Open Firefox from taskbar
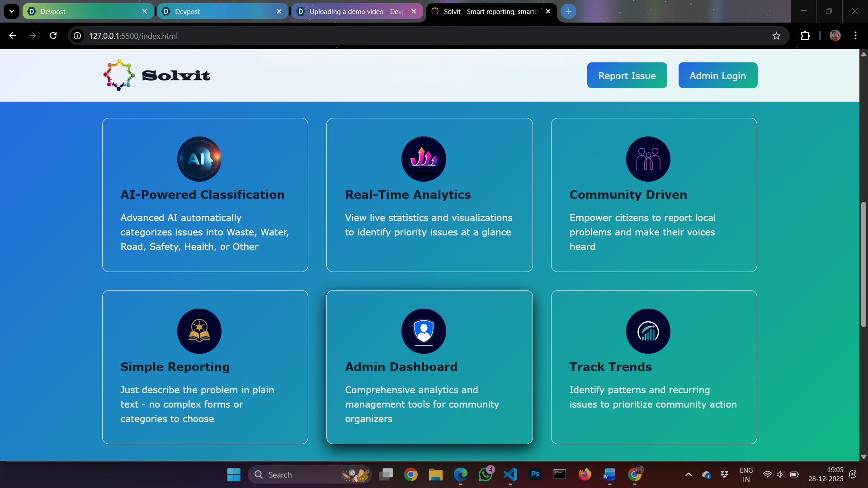The image size is (868, 488). click(585, 474)
